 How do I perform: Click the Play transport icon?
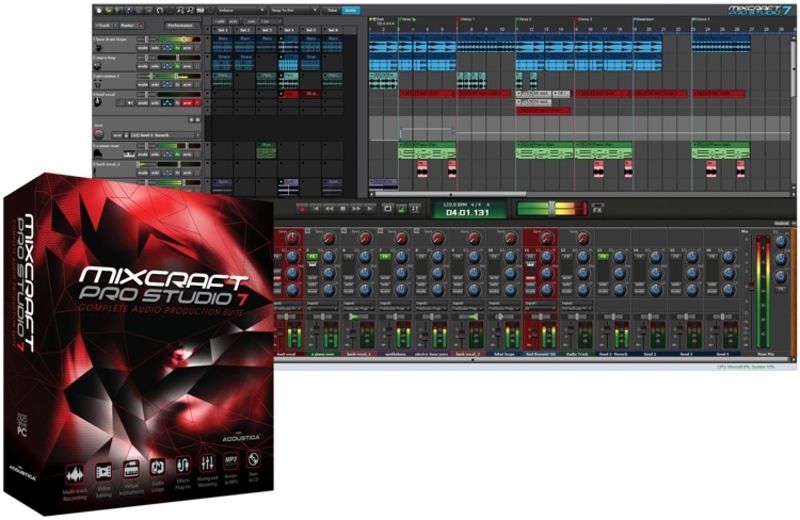[x=369, y=208]
